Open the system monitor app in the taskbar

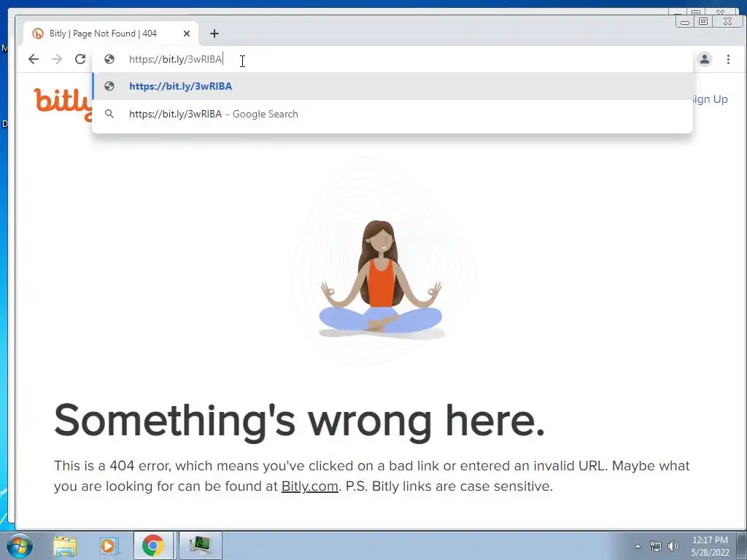click(x=200, y=545)
